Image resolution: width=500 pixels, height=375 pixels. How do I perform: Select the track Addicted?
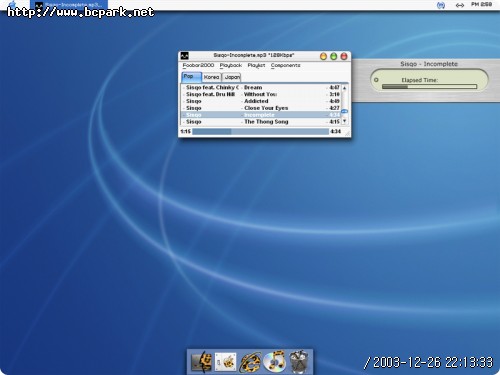coord(261,101)
